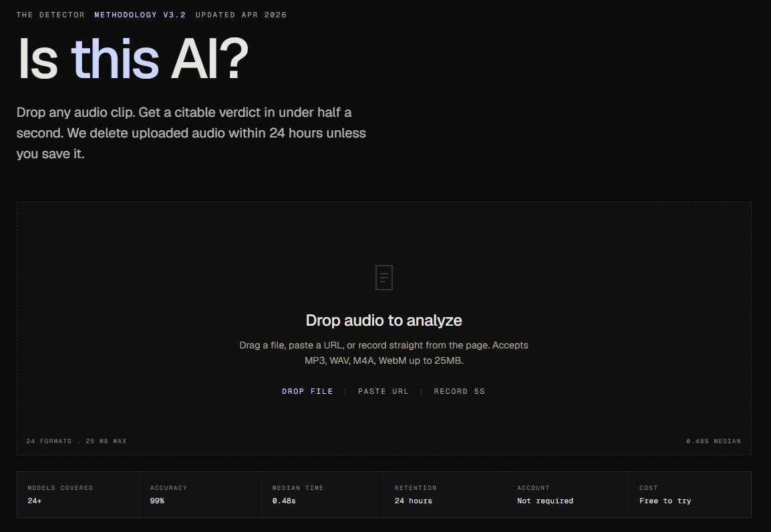Select PASTE URL option
This screenshot has width=771, height=532.
point(383,392)
